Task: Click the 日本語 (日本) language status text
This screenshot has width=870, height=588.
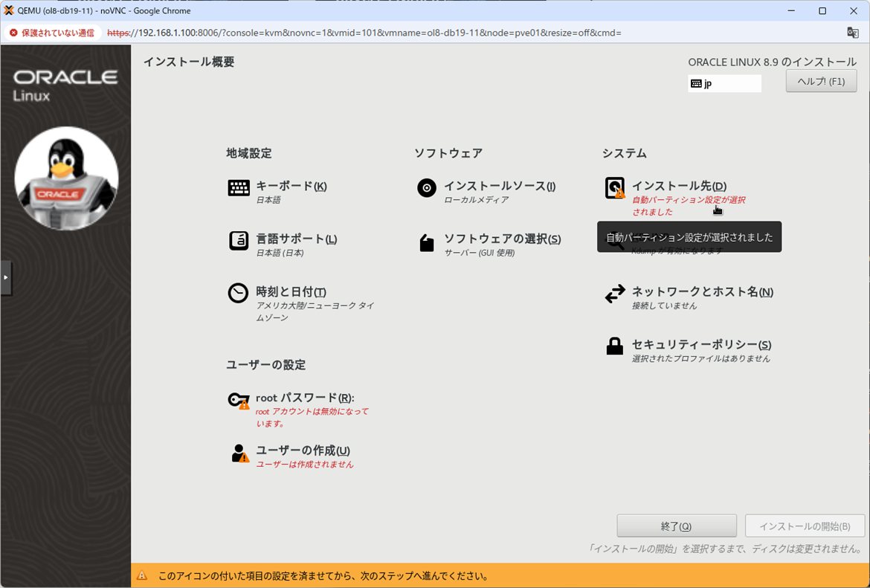Action: tap(280, 253)
